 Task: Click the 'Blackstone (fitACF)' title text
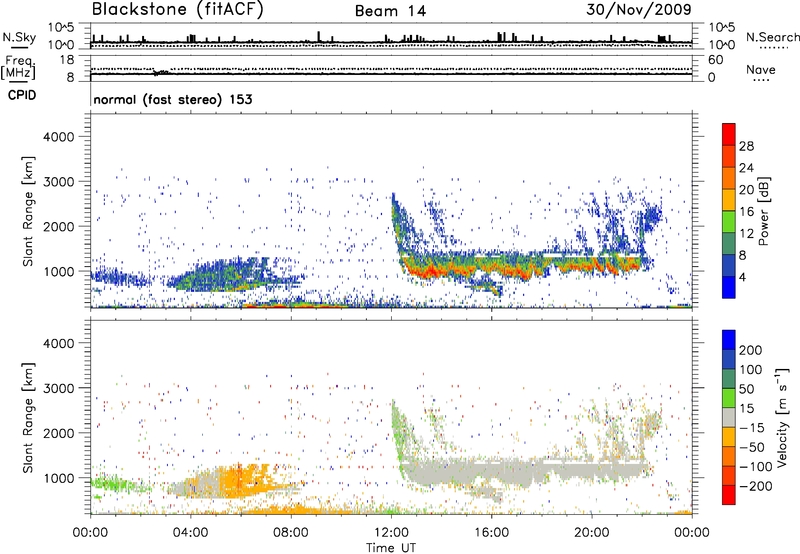point(178,10)
